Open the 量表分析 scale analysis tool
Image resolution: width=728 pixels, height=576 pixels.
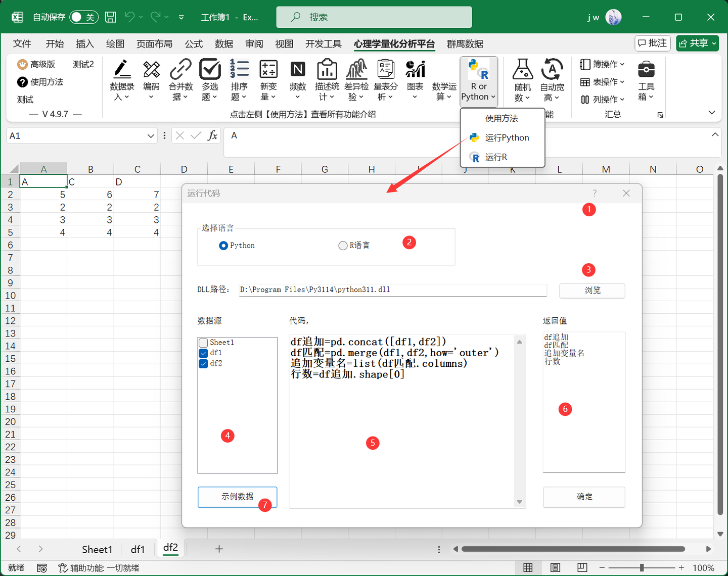(x=386, y=81)
